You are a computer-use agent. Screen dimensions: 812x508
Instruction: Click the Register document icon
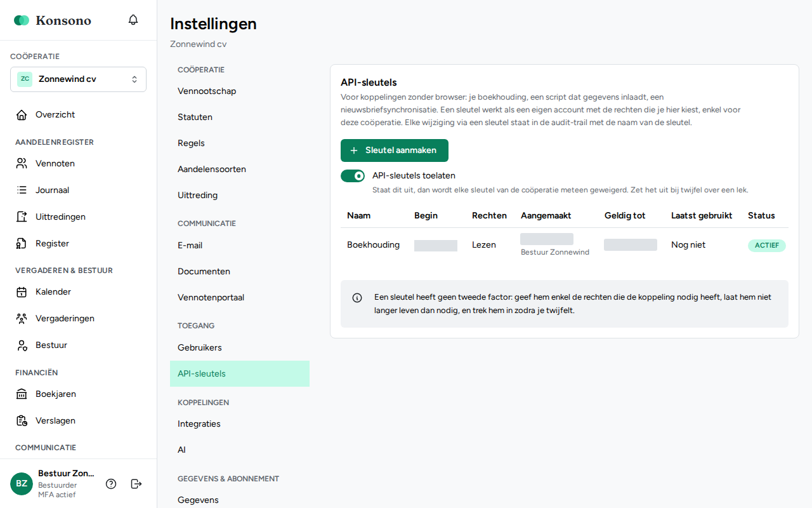pyautogui.click(x=22, y=244)
